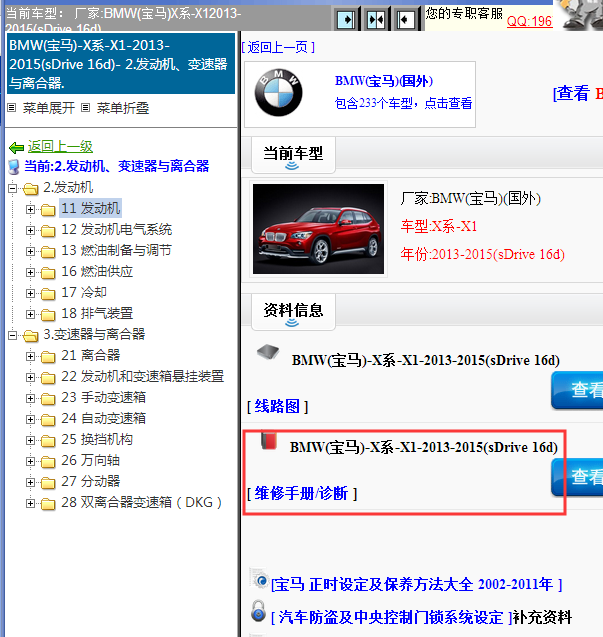Expand the 25 换挡机构 node
603x637 pixels.
[x=30, y=440]
